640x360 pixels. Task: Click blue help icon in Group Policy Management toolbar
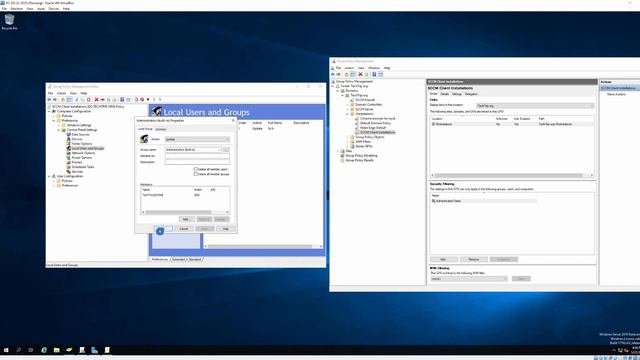click(374, 74)
